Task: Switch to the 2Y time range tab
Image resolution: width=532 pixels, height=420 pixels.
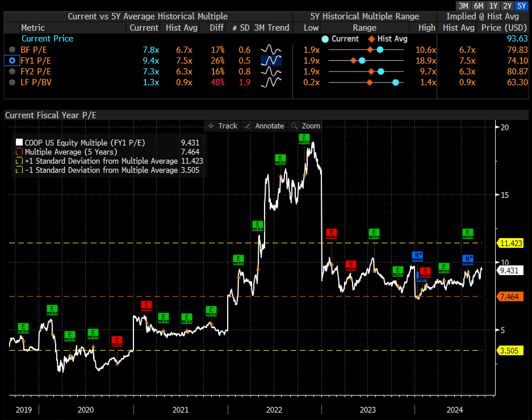Action: click(508, 6)
